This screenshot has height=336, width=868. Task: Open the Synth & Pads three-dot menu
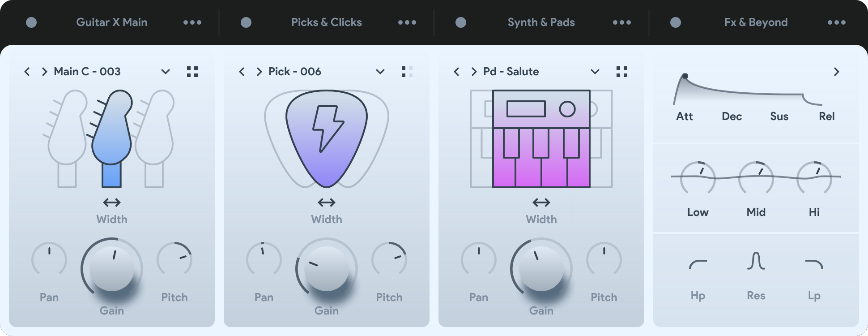tap(622, 22)
